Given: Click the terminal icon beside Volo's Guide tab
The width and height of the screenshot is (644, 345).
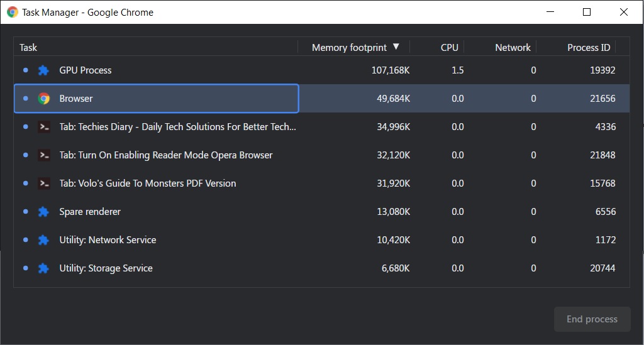Looking at the screenshot, I should click(43, 183).
